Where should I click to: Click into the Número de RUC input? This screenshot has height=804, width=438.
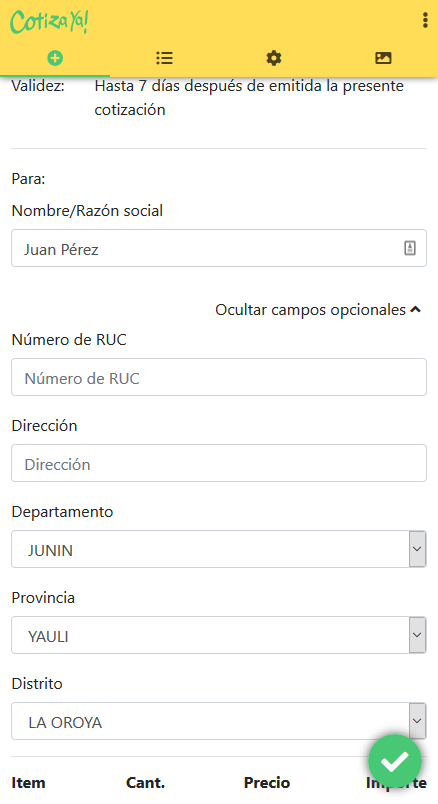tap(219, 377)
